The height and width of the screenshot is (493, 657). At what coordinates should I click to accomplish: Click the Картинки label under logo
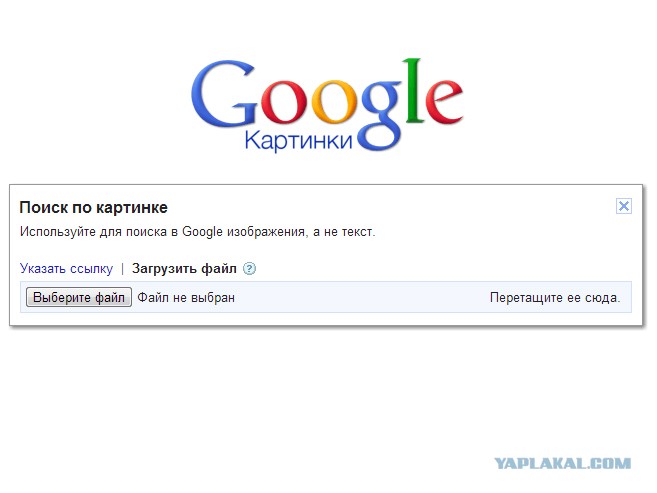pos(298,140)
